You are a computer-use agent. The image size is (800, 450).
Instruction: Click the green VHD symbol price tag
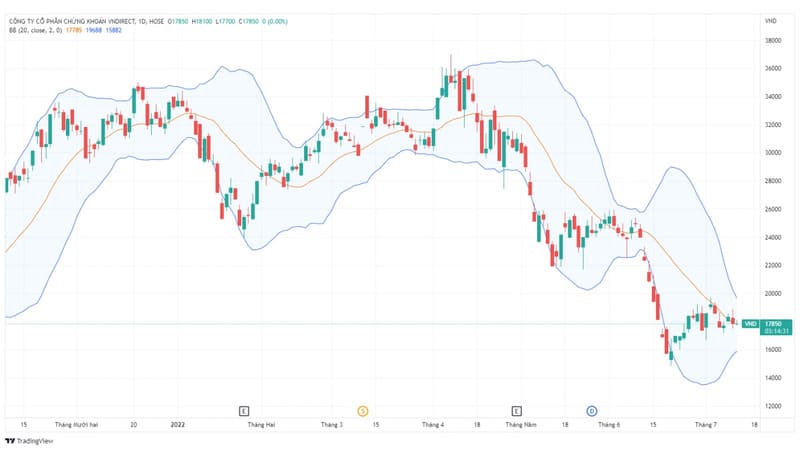[x=750, y=324]
